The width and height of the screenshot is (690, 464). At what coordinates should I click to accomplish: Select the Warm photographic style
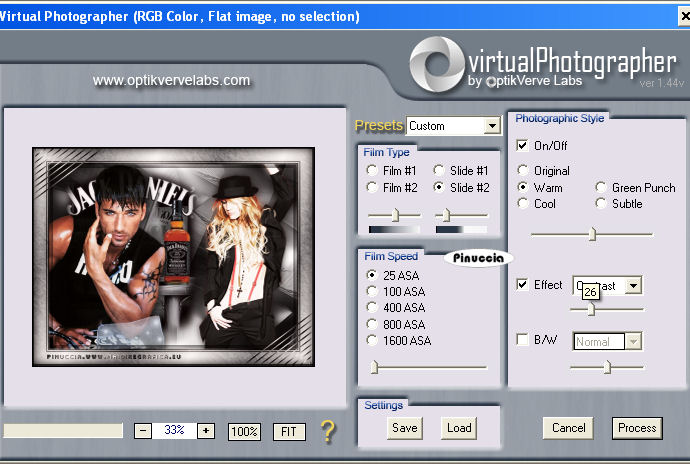pos(522,188)
